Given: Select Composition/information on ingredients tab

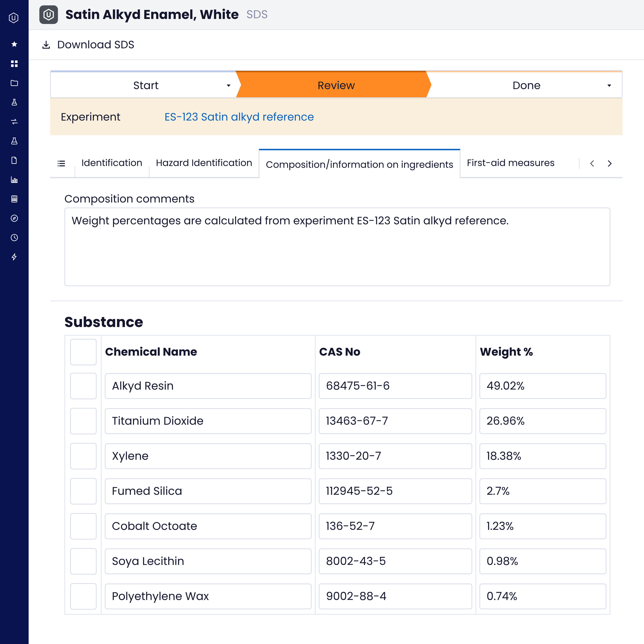Looking at the screenshot, I should 359,164.
